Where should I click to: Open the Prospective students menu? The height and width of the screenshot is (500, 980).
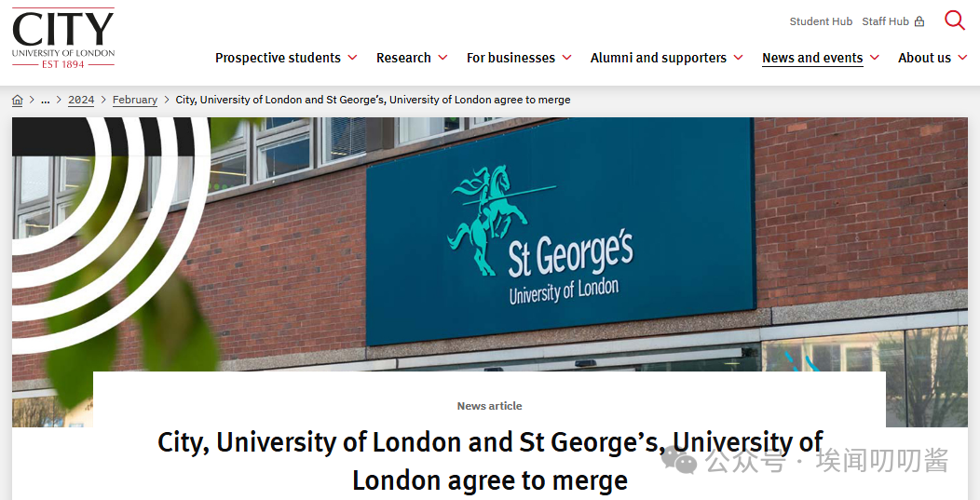[x=279, y=58]
